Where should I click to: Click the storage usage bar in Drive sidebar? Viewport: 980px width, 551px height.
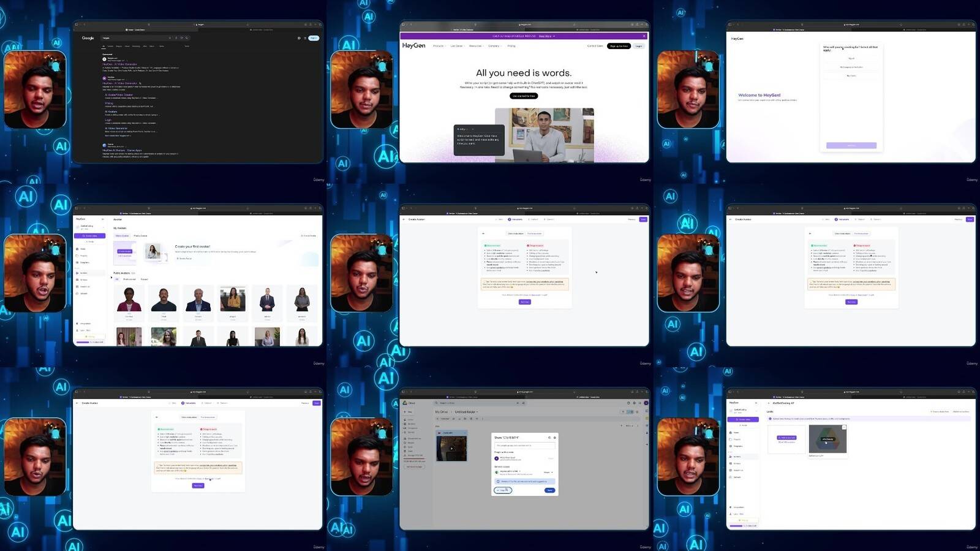pyautogui.click(x=414, y=458)
